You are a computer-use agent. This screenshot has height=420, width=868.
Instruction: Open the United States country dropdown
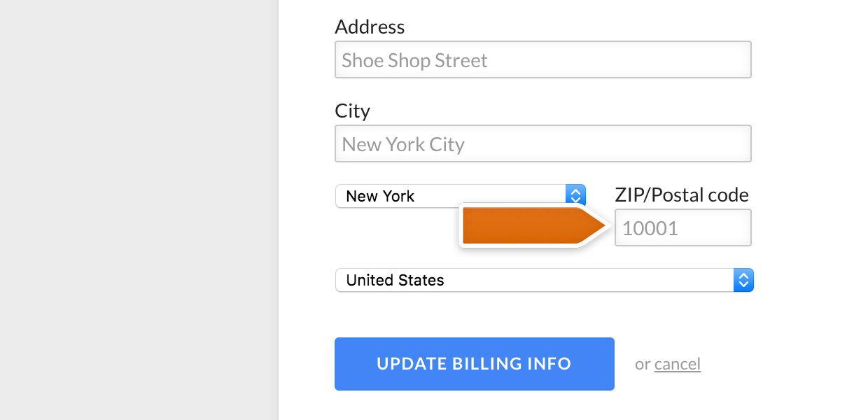[x=544, y=280]
